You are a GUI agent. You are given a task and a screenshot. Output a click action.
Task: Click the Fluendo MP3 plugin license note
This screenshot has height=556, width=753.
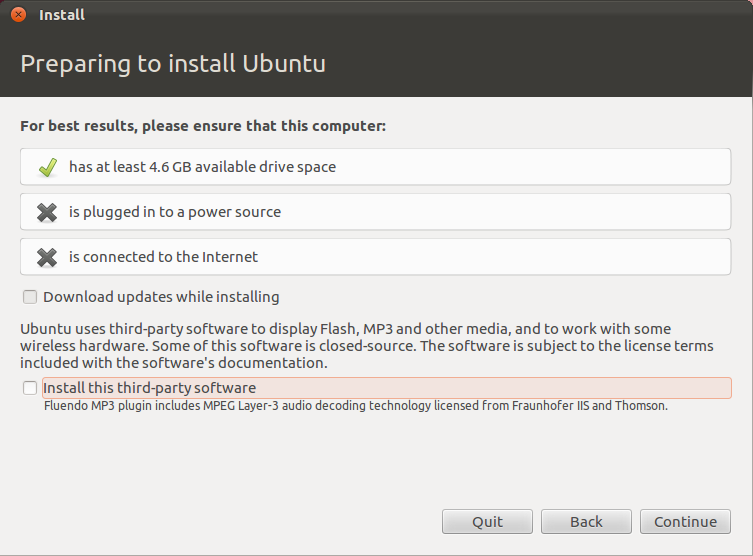pyautogui.click(x=355, y=406)
